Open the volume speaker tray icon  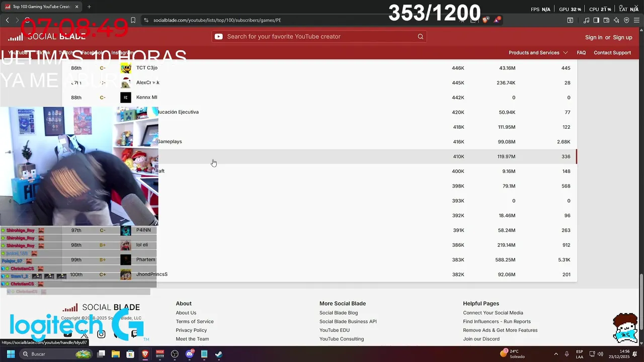(600, 354)
